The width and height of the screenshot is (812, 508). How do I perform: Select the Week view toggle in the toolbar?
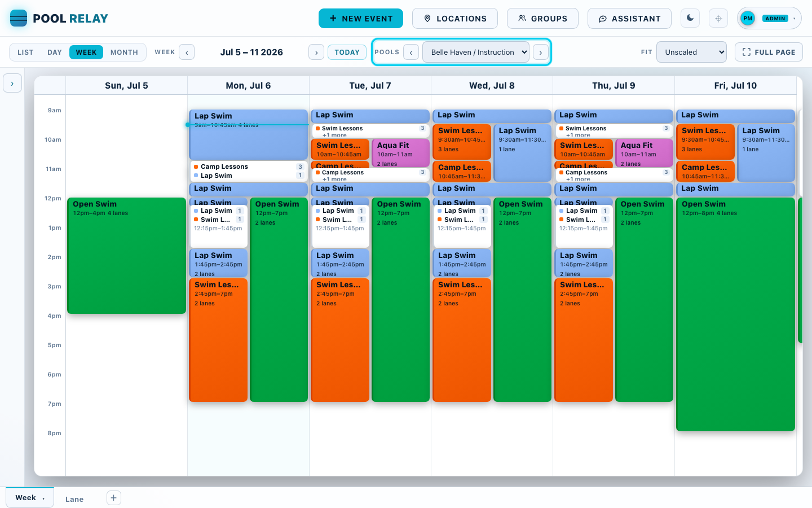tap(86, 52)
